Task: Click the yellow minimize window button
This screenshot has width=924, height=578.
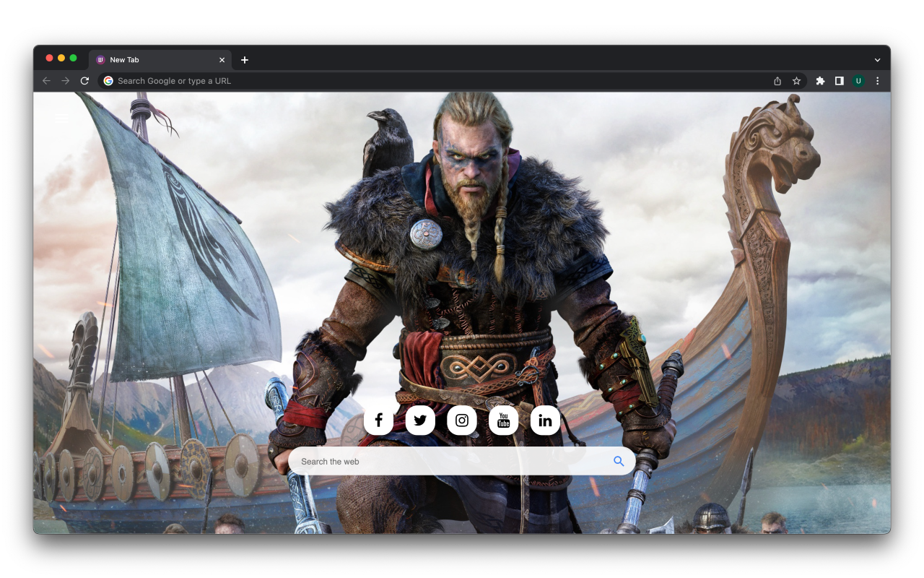Action: 61,58
